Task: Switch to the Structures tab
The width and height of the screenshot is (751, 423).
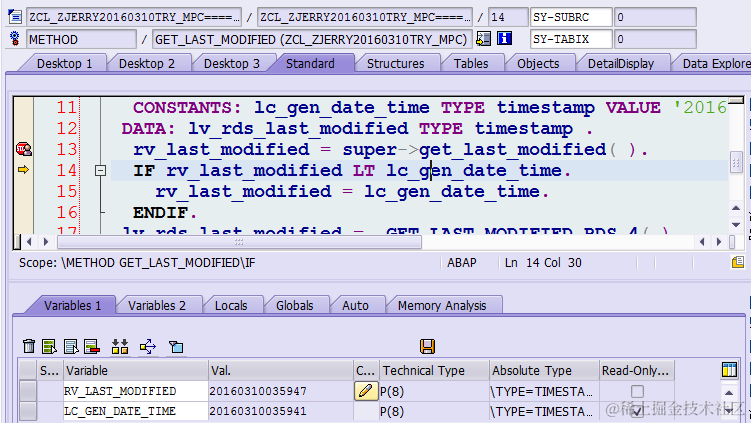Action: point(396,64)
